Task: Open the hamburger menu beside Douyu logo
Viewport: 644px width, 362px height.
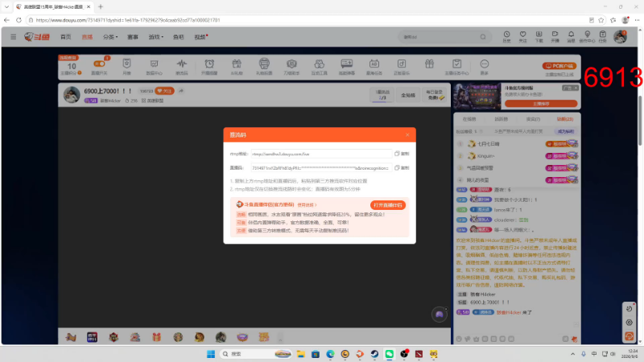Action: [13, 37]
